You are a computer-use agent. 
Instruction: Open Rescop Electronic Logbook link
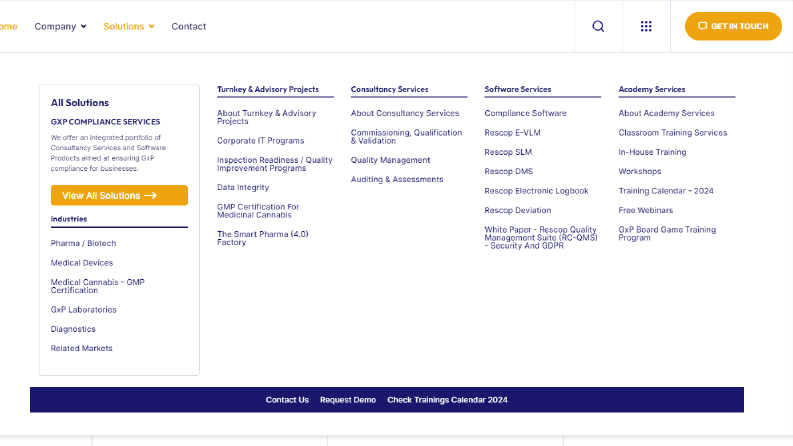tap(537, 191)
